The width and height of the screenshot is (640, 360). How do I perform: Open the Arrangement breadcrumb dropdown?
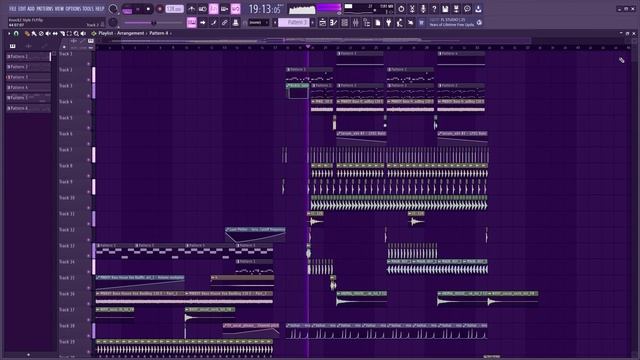[131, 33]
